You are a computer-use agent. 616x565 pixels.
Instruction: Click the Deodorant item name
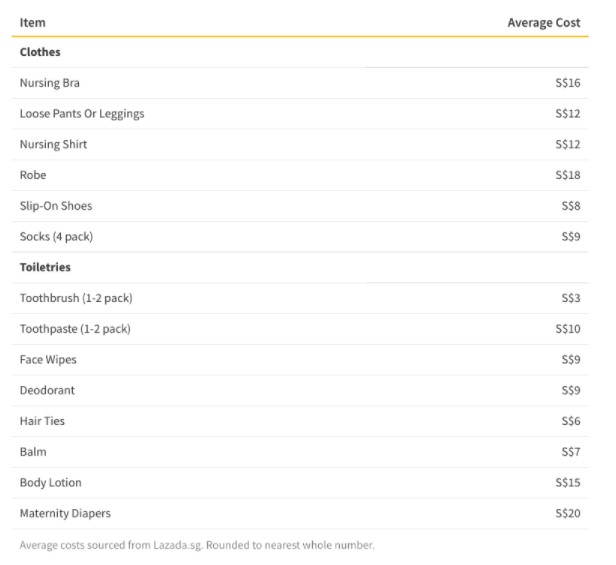pos(47,390)
